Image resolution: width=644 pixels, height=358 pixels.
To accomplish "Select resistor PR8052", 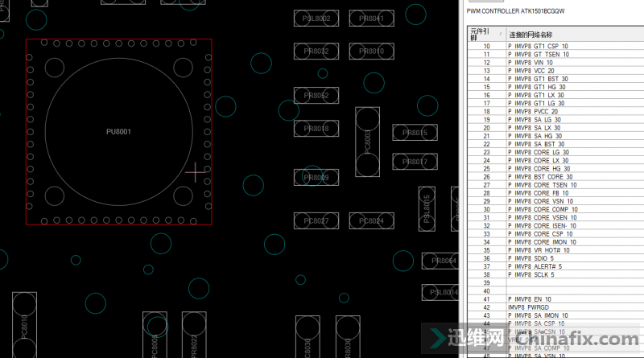I will 316,96.
